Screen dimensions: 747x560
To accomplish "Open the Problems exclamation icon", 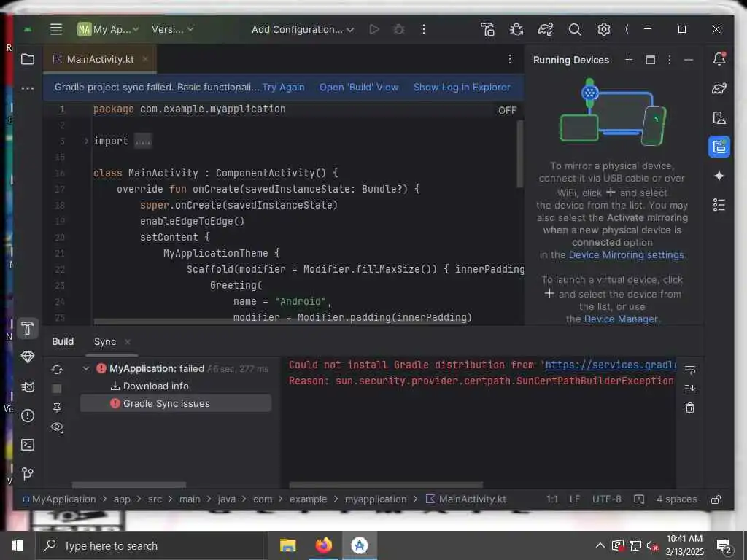I will (x=28, y=416).
